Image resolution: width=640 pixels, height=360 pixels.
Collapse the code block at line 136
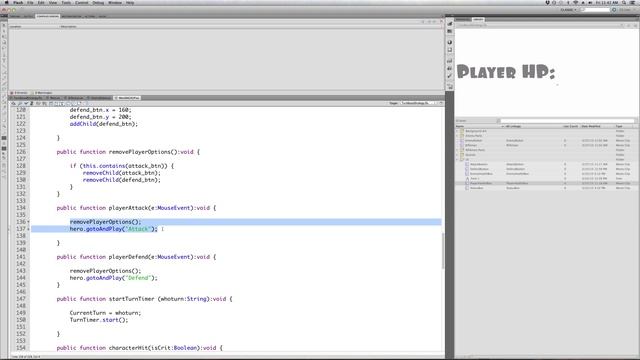[29, 222]
